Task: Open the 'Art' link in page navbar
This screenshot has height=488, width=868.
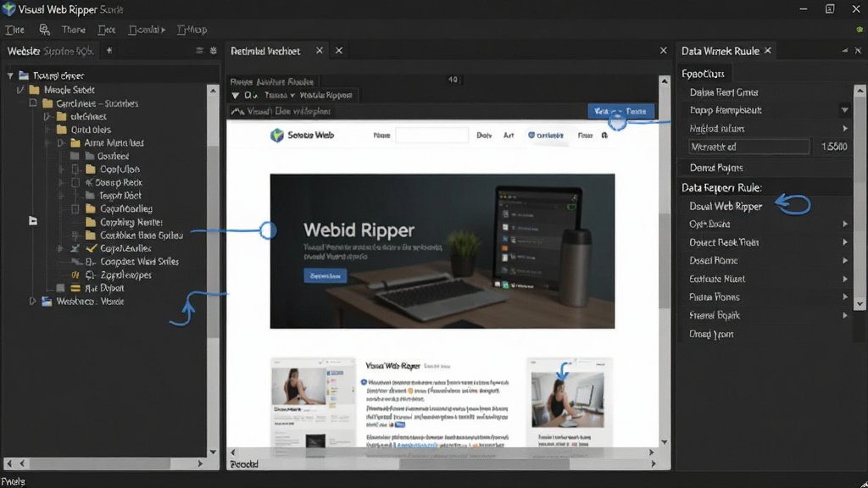Action: [x=509, y=135]
